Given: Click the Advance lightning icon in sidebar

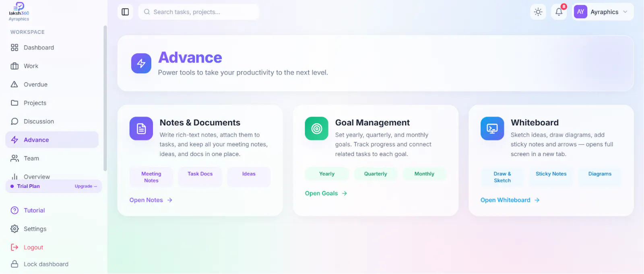Looking at the screenshot, I should pyautogui.click(x=14, y=140).
